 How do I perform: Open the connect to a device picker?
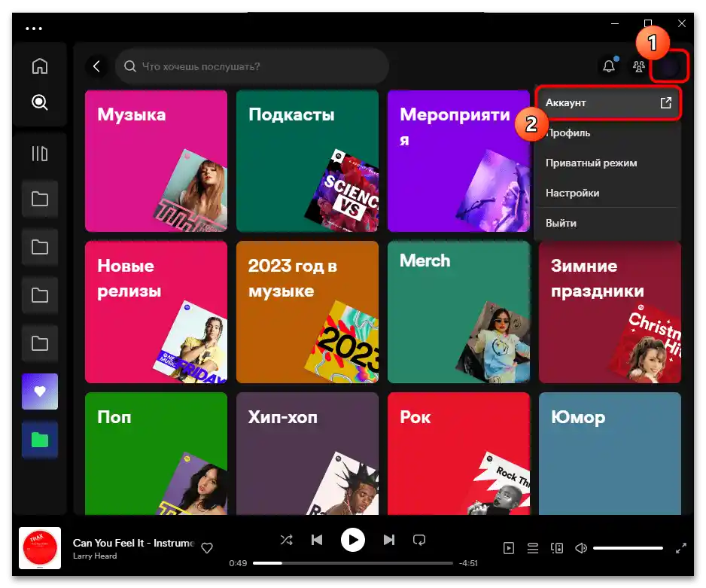click(557, 548)
